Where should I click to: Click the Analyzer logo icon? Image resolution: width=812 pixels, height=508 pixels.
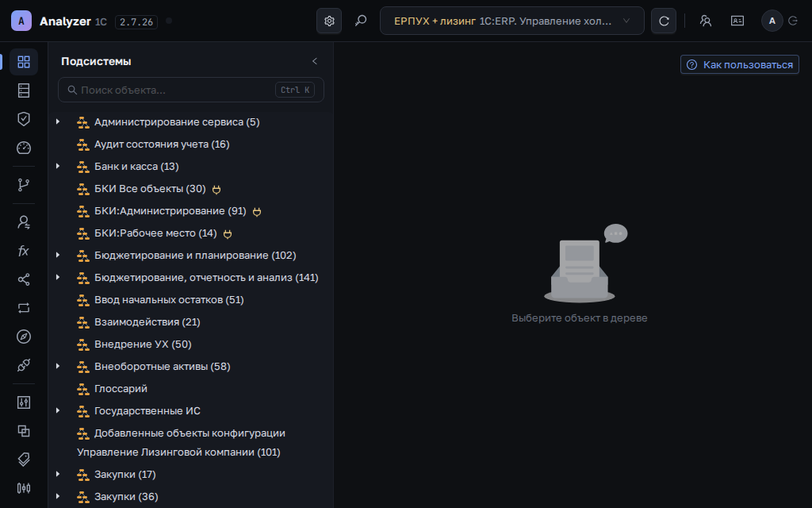(x=21, y=21)
